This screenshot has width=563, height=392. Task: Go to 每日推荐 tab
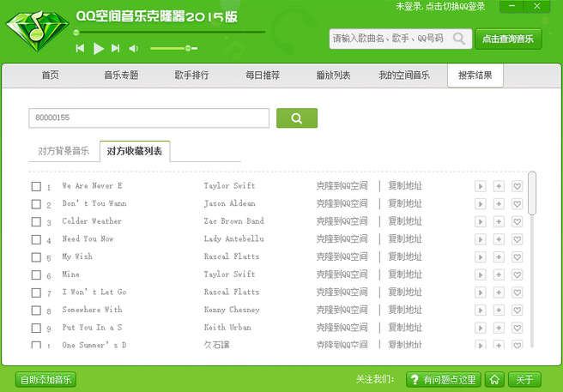263,75
